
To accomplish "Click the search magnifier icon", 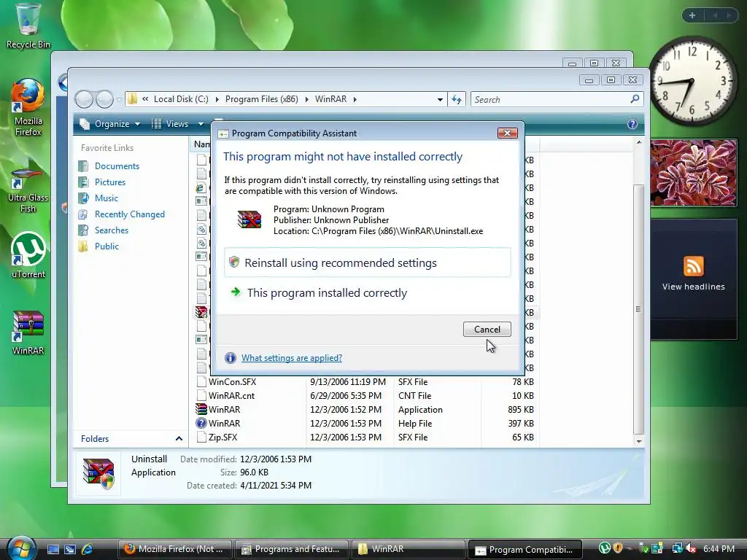I will click(x=635, y=99).
